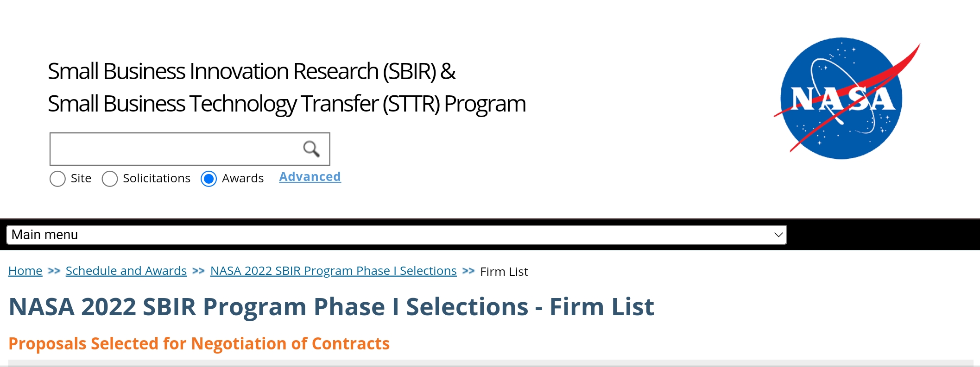Click the breadcrumb arrows before Firm List
Screen dimensions: 980x367
coord(468,271)
